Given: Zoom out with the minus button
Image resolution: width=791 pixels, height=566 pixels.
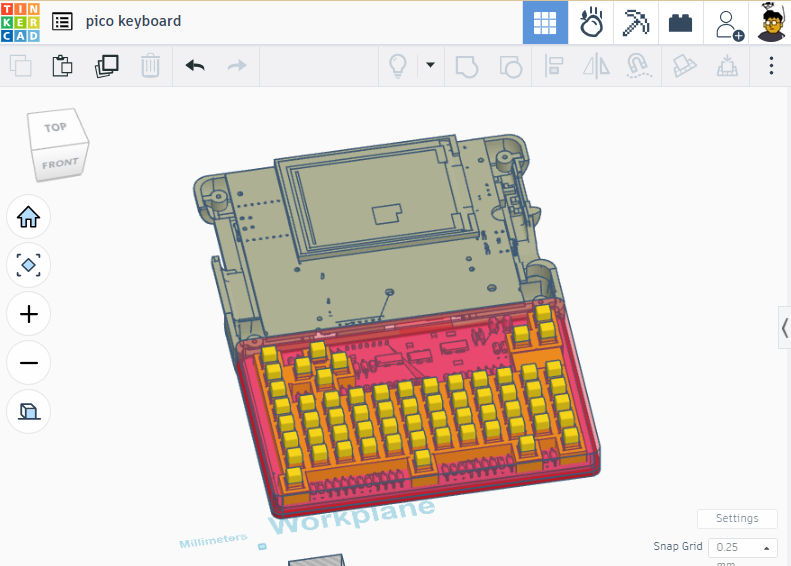Looking at the screenshot, I should 28,363.
